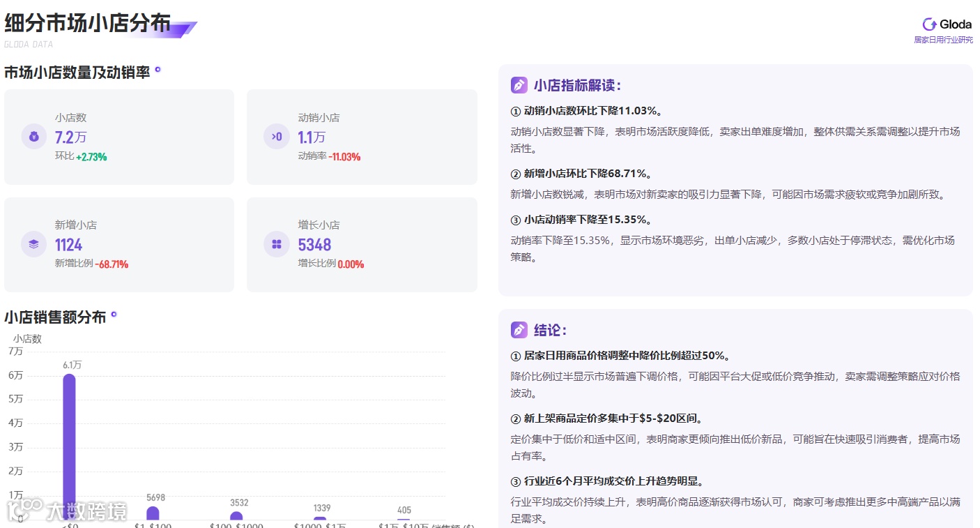Click the GLODA DATA subtitle text
The width and height of the screenshot is (980, 528).
point(29,44)
